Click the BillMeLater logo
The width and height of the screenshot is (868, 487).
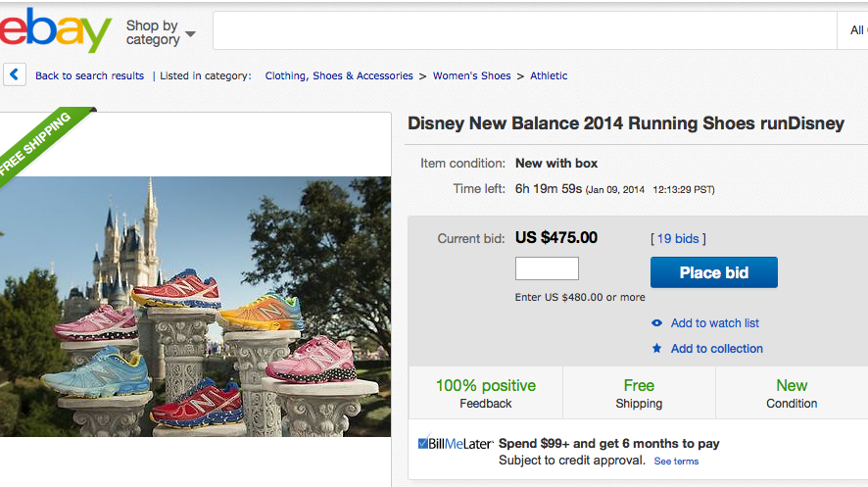click(x=455, y=443)
